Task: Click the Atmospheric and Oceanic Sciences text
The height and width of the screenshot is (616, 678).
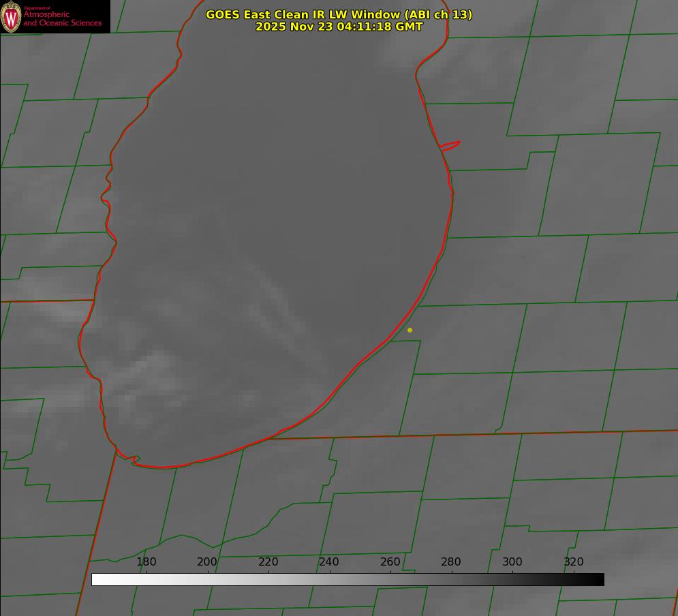Action: [x=62, y=18]
